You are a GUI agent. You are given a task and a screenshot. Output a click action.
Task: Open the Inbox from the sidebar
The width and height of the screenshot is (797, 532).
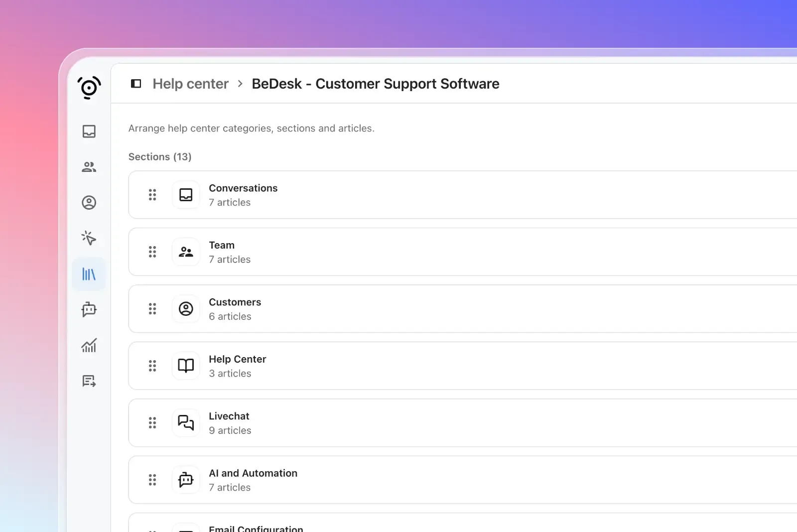[x=89, y=132]
